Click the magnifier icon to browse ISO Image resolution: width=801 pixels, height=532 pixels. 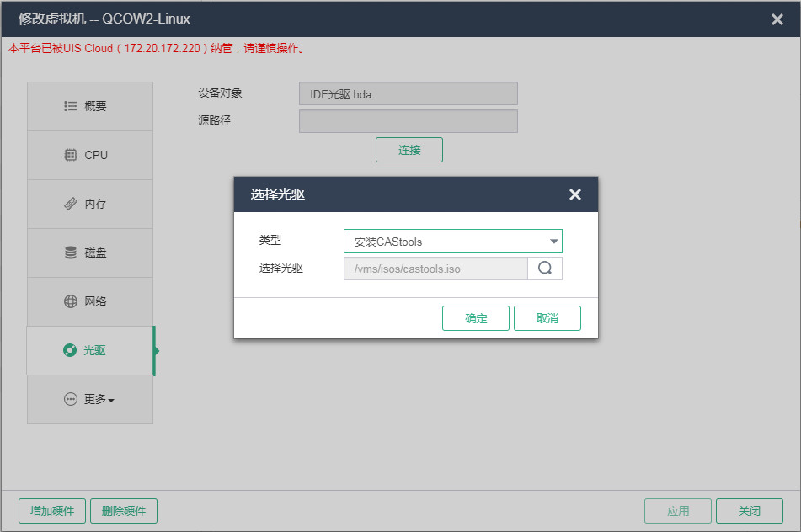tap(545, 269)
